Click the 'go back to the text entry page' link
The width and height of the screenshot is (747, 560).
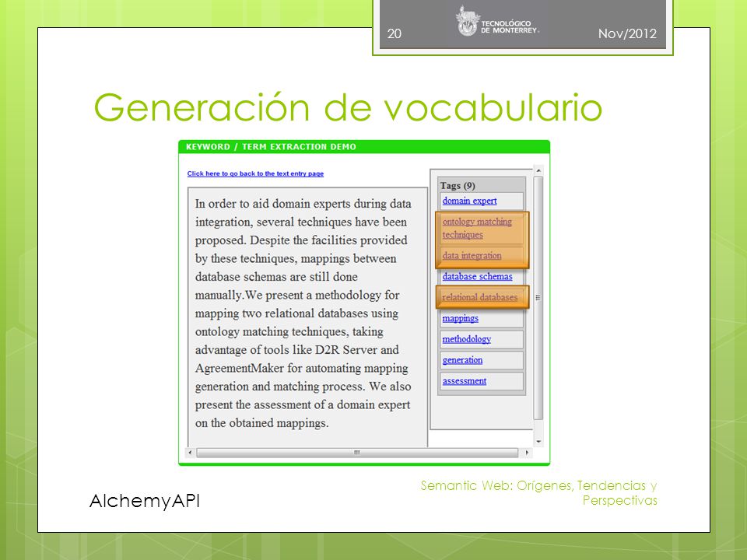click(x=255, y=173)
